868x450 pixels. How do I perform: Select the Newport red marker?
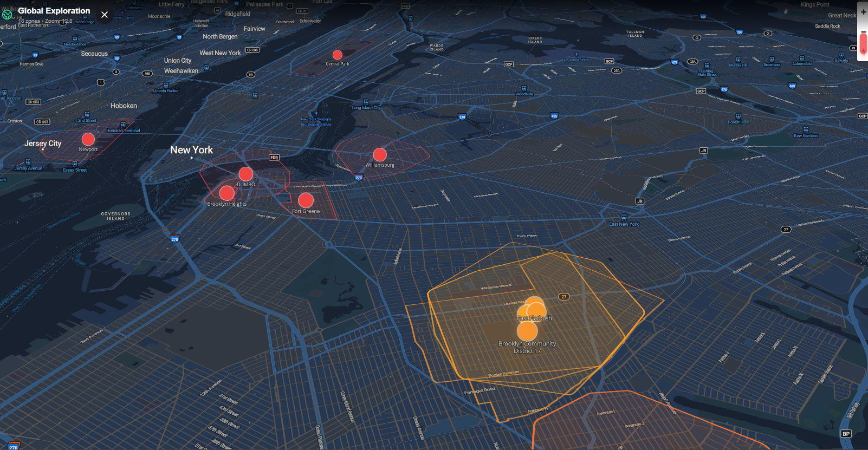tap(88, 139)
